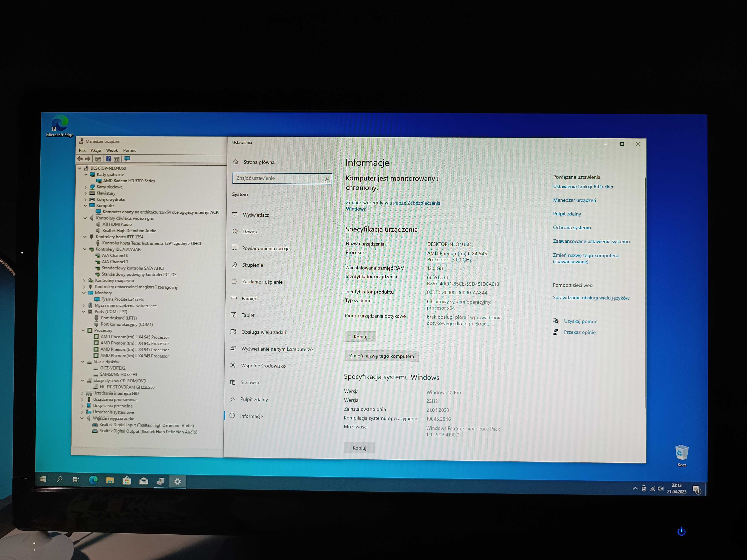Expand Urządzenia systemowe node

[x=82, y=412]
